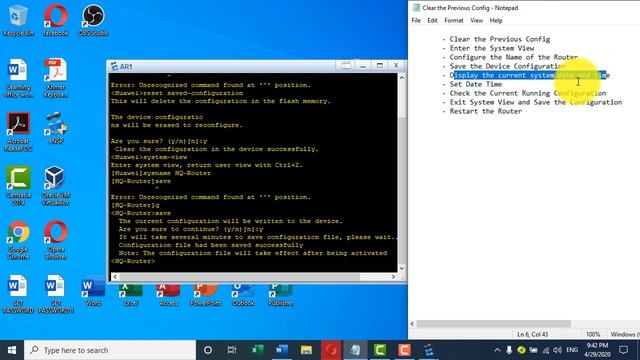
Task: Click the 100% zoom status in Notepad
Action: (593, 334)
